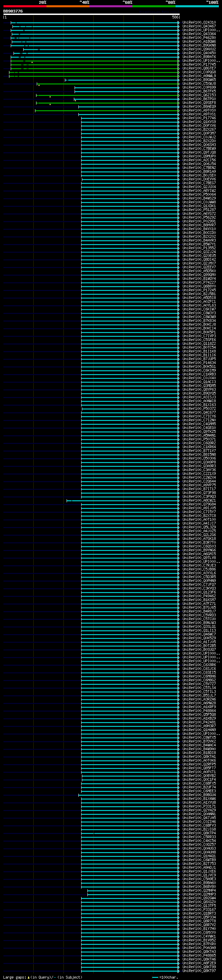Select label UniRef100_P17746
Screen dimensions: 222x980
click(199, 118)
